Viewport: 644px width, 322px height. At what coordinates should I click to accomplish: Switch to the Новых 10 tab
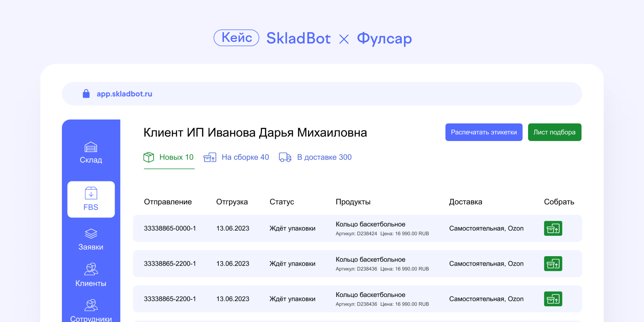coord(169,157)
